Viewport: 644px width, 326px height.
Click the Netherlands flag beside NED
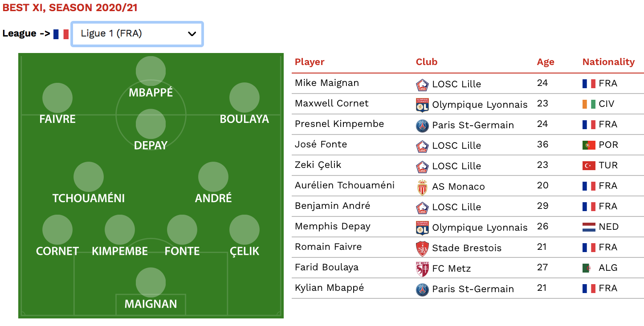[589, 227]
